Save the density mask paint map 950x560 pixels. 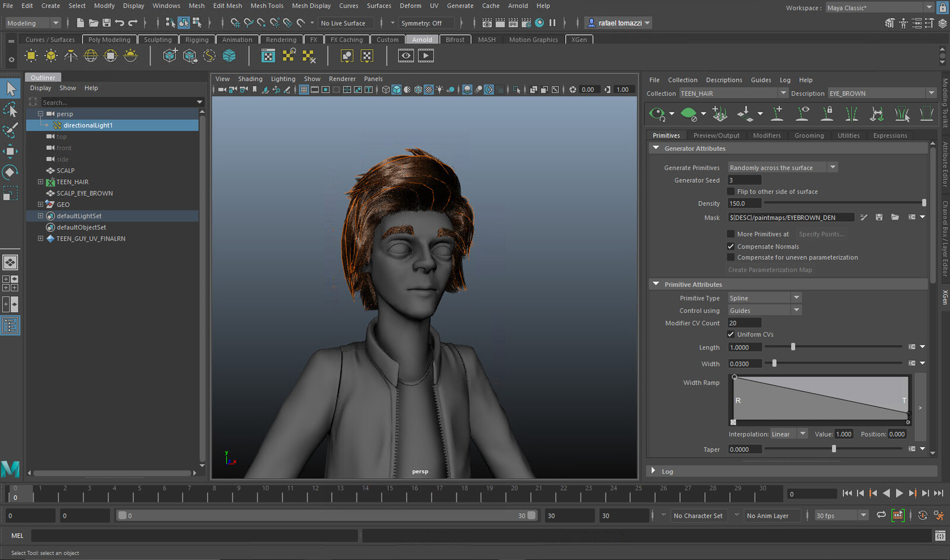879,218
